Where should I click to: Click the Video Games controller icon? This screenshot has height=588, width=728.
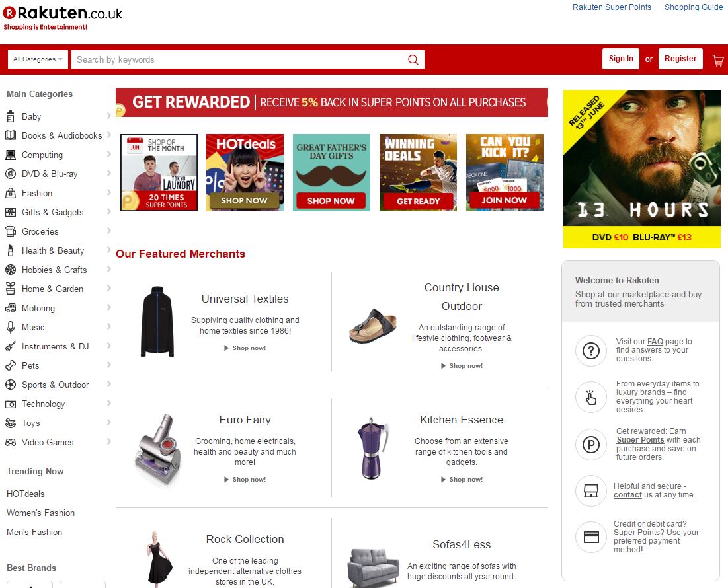10,443
